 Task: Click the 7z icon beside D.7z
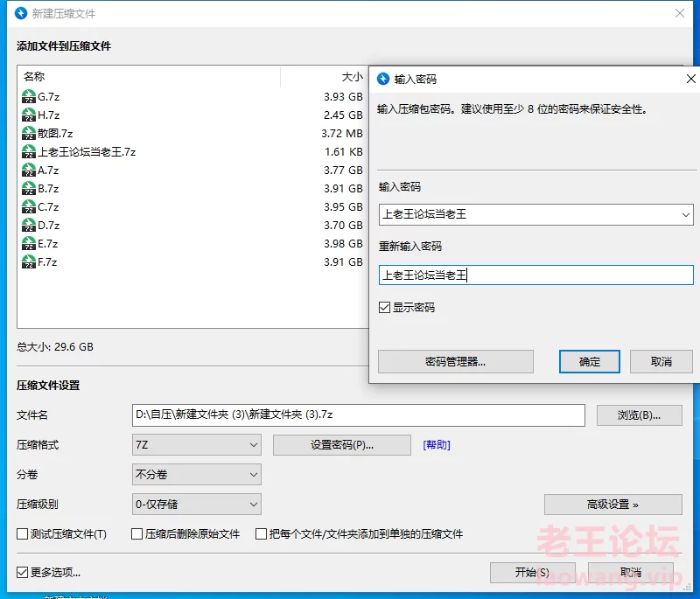click(29, 225)
